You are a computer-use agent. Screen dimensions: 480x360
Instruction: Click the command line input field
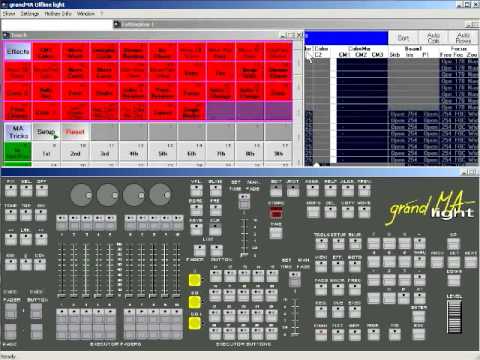(x=57, y=25)
